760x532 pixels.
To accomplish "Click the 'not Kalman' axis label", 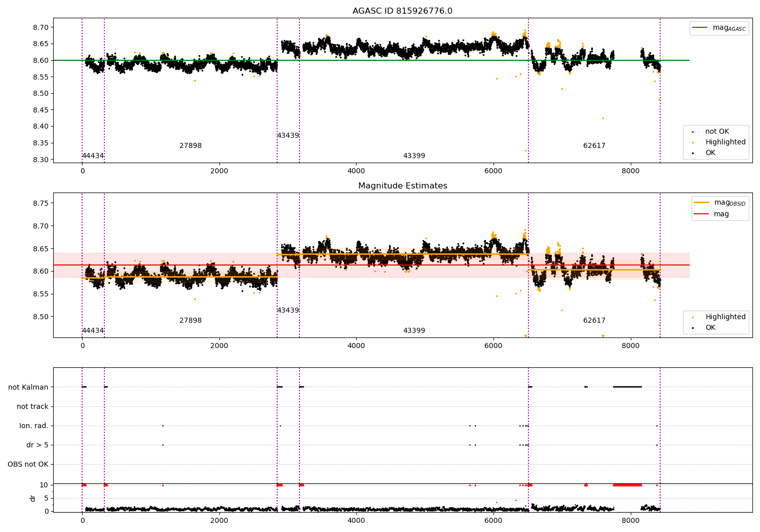I will pos(28,388).
